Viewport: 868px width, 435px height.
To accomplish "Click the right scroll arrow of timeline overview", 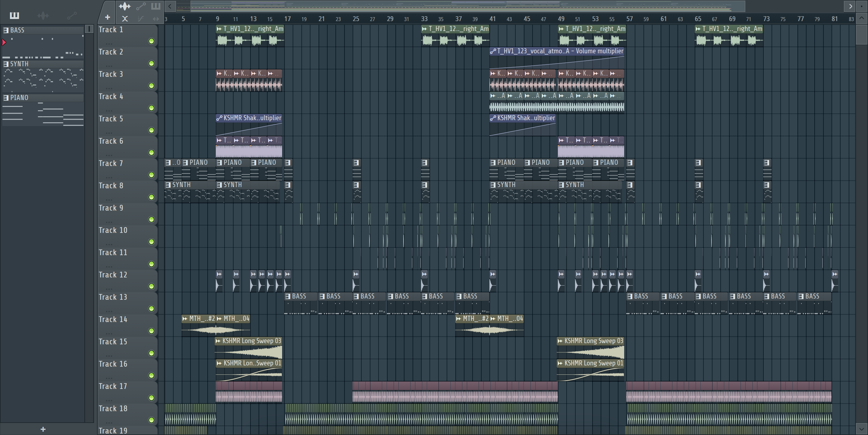I will pyautogui.click(x=850, y=6).
